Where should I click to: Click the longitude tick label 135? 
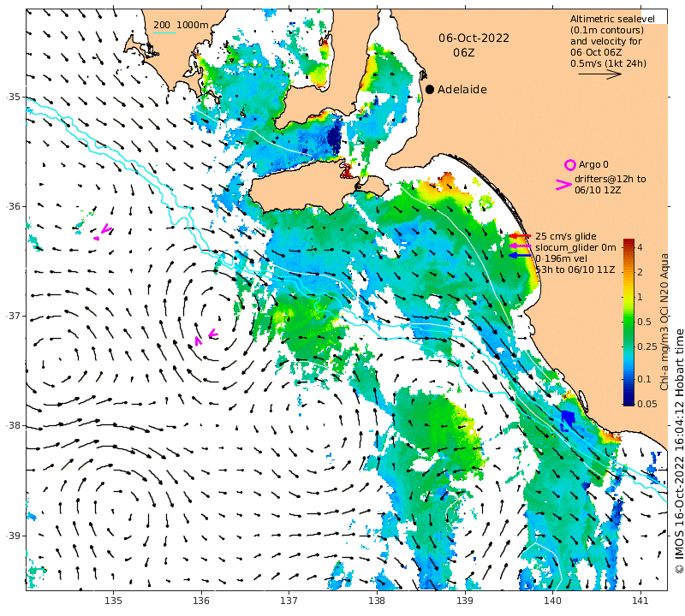[113, 601]
